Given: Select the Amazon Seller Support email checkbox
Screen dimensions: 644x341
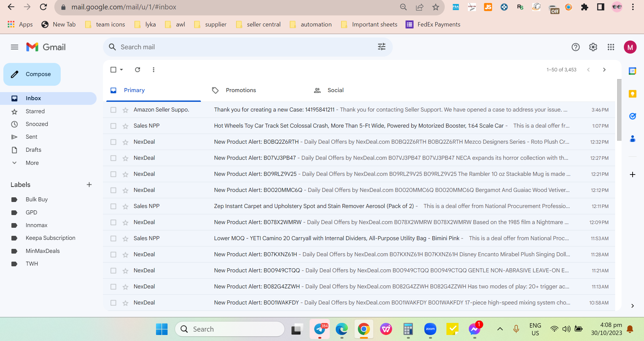Looking at the screenshot, I should pos(113,110).
